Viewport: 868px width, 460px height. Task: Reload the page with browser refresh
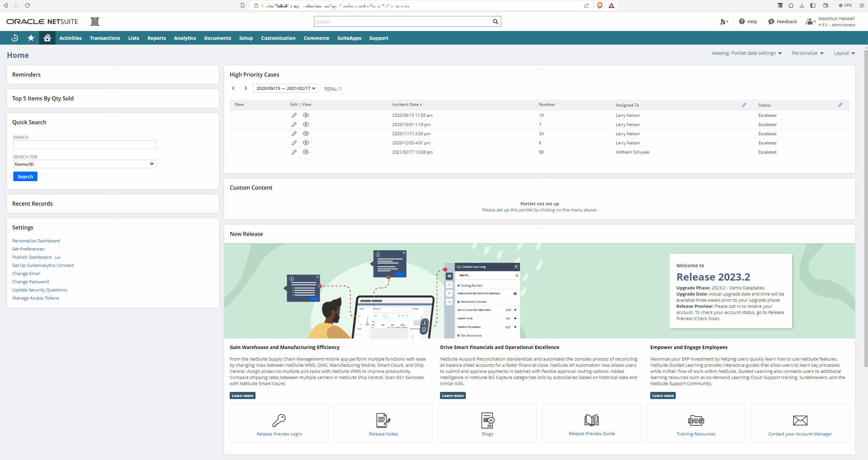28,5
